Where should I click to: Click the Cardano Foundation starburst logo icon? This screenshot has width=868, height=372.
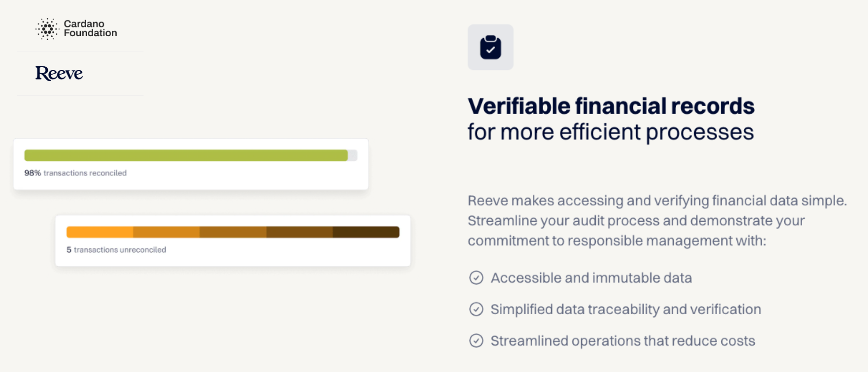coord(47,29)
